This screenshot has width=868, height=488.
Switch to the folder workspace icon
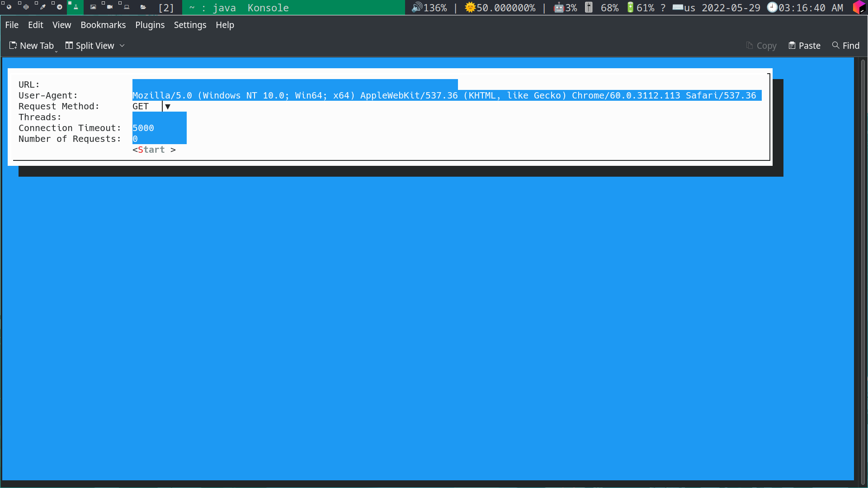(143, 7)
